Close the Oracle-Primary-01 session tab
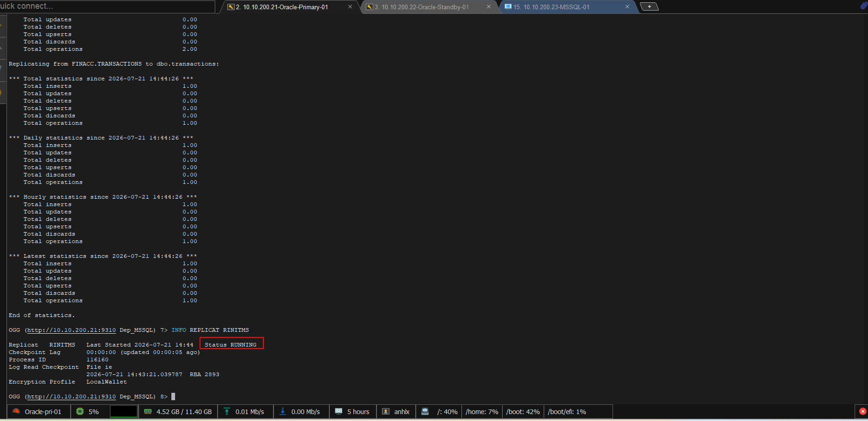This screenshot has height=421, width=868. 350,6
